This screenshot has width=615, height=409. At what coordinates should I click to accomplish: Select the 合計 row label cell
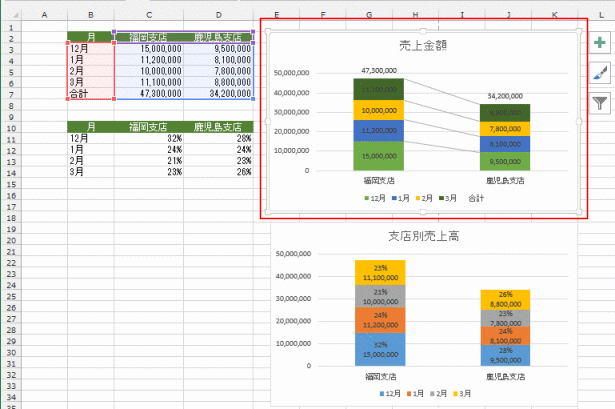91,94
